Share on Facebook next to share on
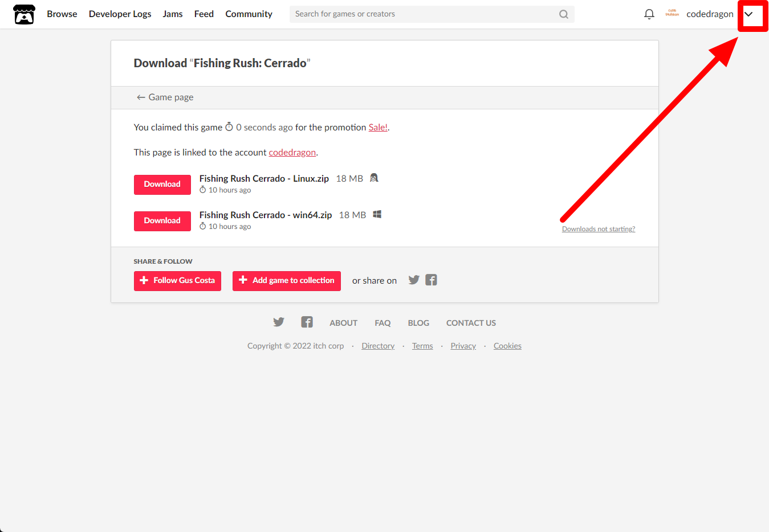This screenshot has height=532, width=769. tap(431, 280)
